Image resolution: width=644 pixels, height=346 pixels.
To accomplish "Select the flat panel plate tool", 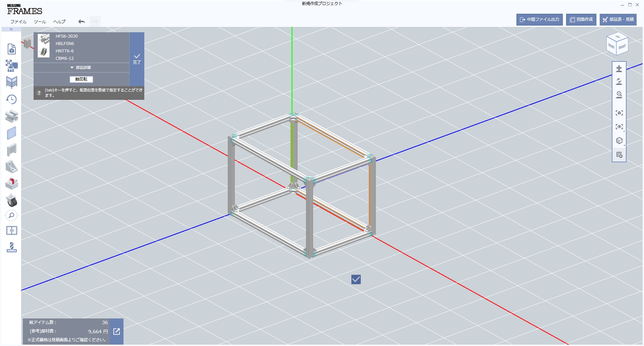I will (x=11, y=133).
